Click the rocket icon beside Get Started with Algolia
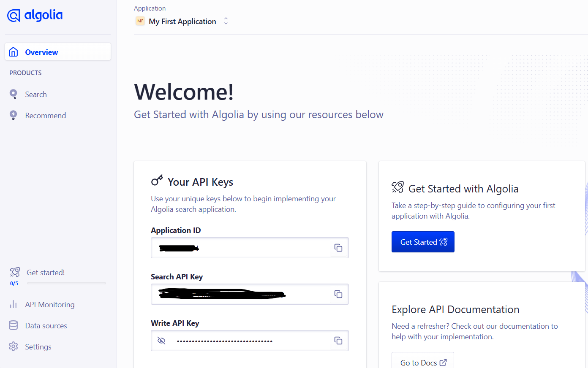This screenshot has width=588, height=368. click(398, 187)
